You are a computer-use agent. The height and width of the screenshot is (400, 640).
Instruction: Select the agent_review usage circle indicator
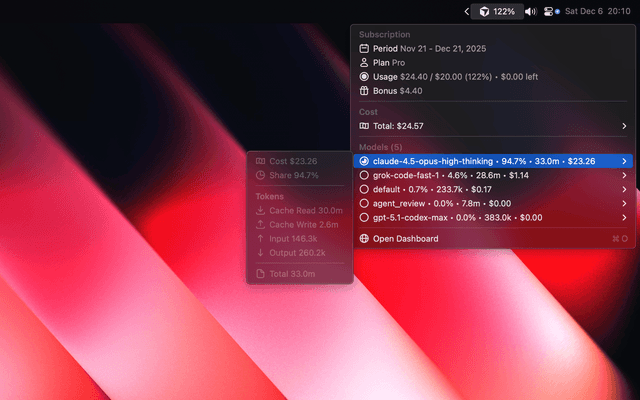tap(364, 203)
